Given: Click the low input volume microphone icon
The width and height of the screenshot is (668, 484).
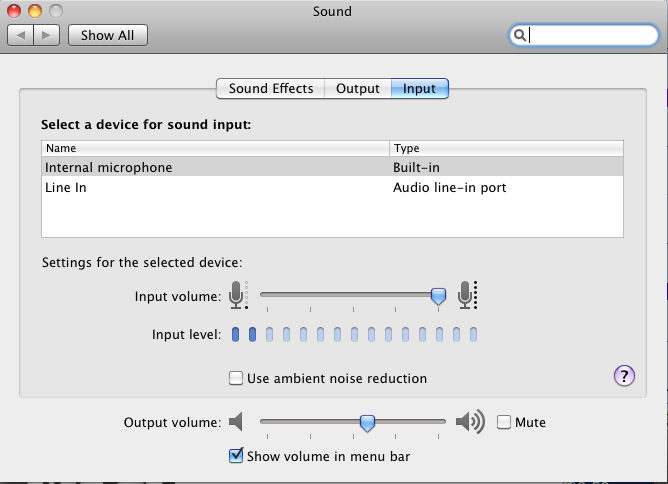Looking at the screenshot, I should [238, 295].
